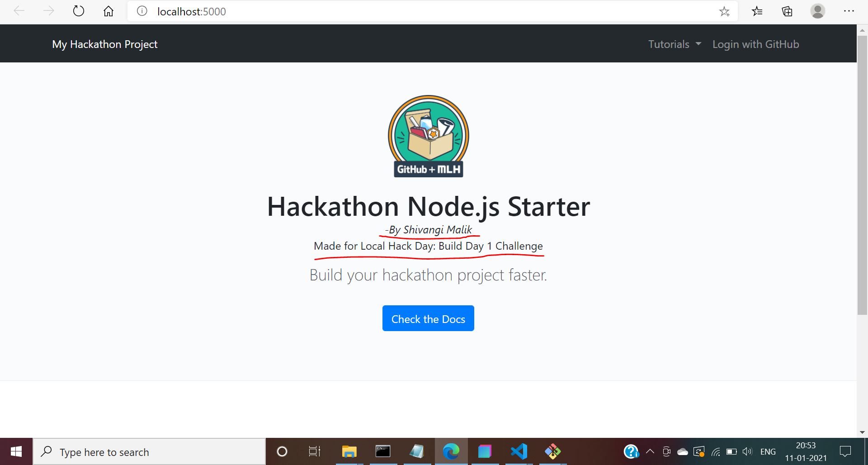Click the browser Forward arrow
The image size is (868, 465).
pyautogui.click(x=48, y=11)
